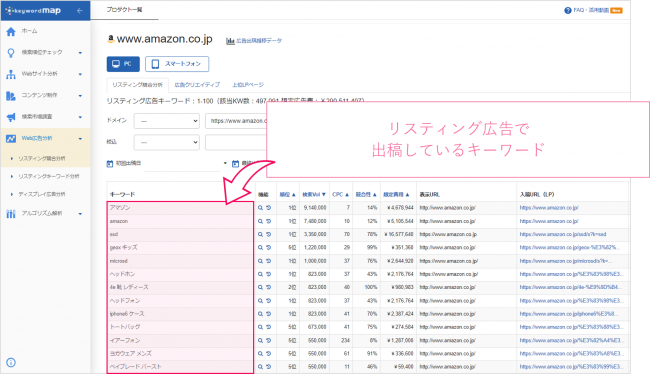Click the 絞込 text input field
Viewport: 650px width, 374px height.
click(236, 142)
